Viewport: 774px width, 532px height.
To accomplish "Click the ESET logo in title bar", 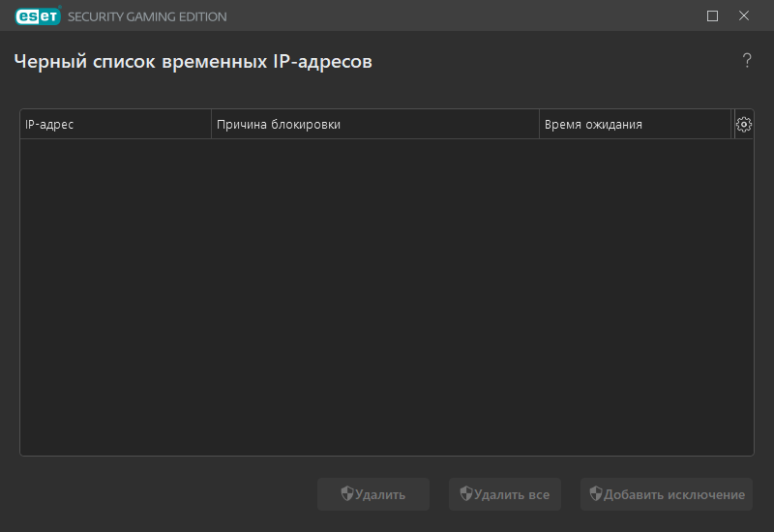I will point(38,16).
